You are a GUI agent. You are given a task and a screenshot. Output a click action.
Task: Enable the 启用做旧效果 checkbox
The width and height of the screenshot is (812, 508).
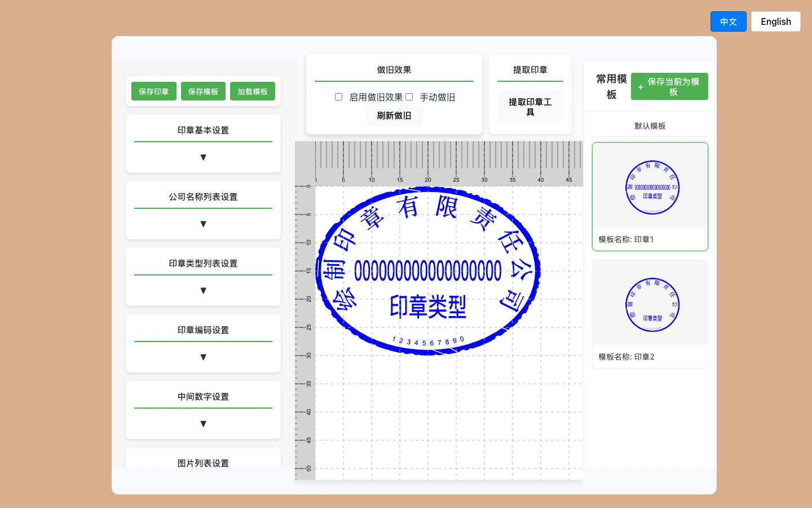[338, 97]
